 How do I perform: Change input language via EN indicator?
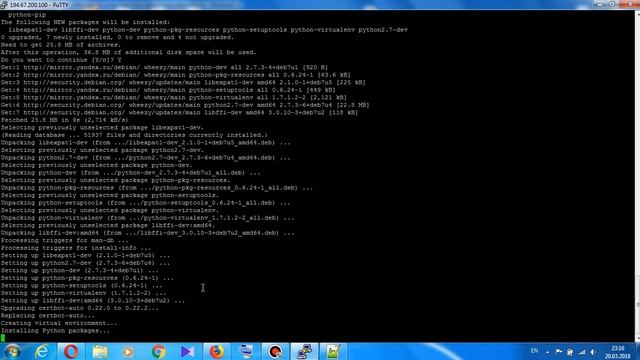(534, 351)
